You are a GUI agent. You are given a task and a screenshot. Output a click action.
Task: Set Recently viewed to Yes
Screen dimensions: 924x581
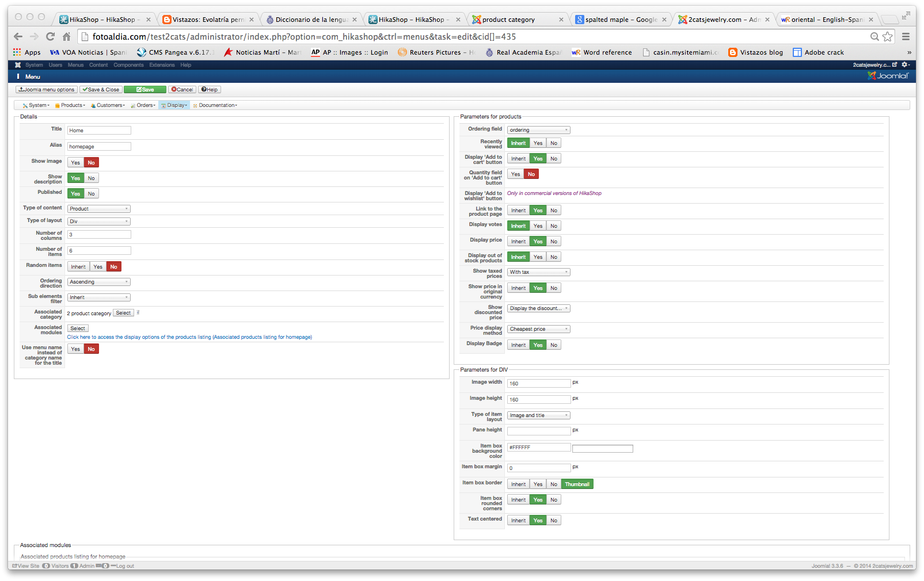[x=538, y=143]
